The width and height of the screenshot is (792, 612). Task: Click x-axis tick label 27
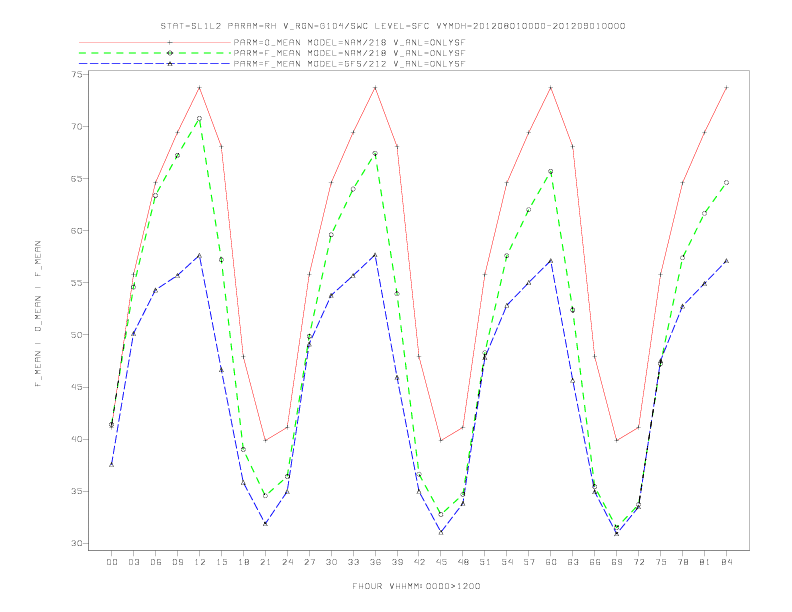coord(309,562)
